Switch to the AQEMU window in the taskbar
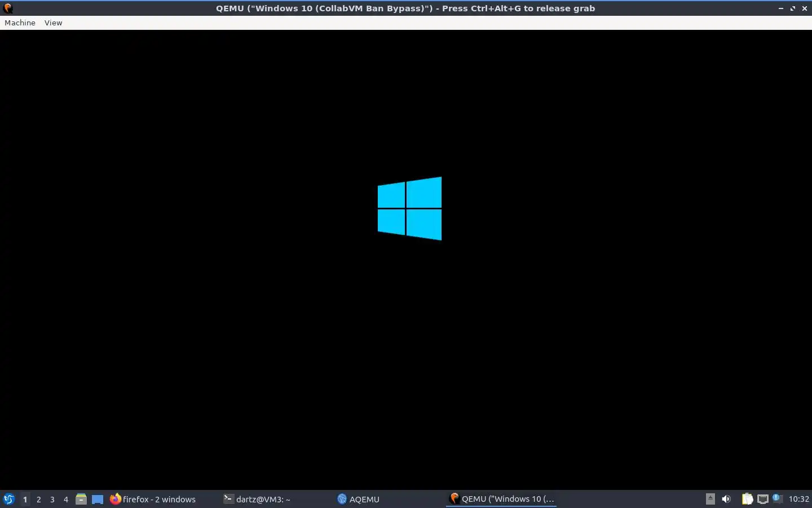812x508 pixels. [359, 499]
